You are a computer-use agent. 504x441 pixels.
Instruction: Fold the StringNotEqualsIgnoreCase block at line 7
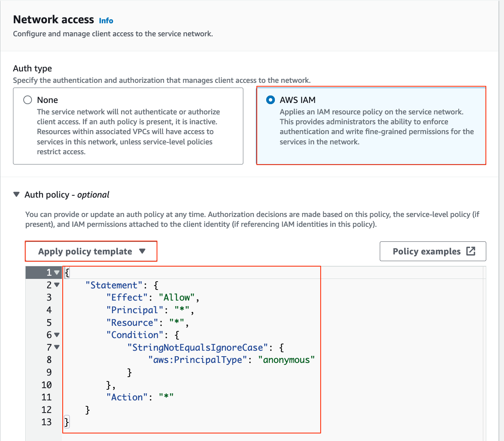point(57,348)
